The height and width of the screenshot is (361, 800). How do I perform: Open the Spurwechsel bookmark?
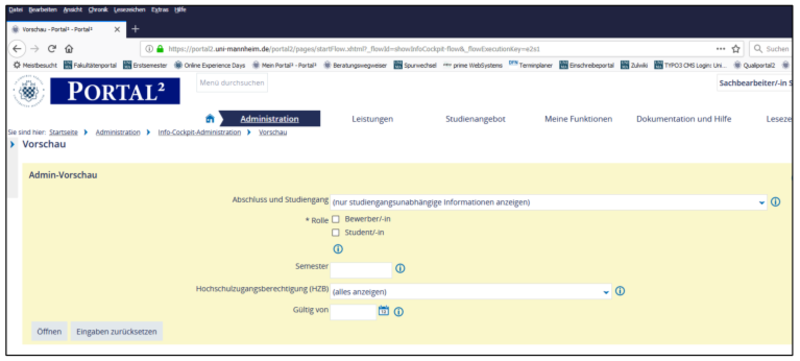(415, 65)
